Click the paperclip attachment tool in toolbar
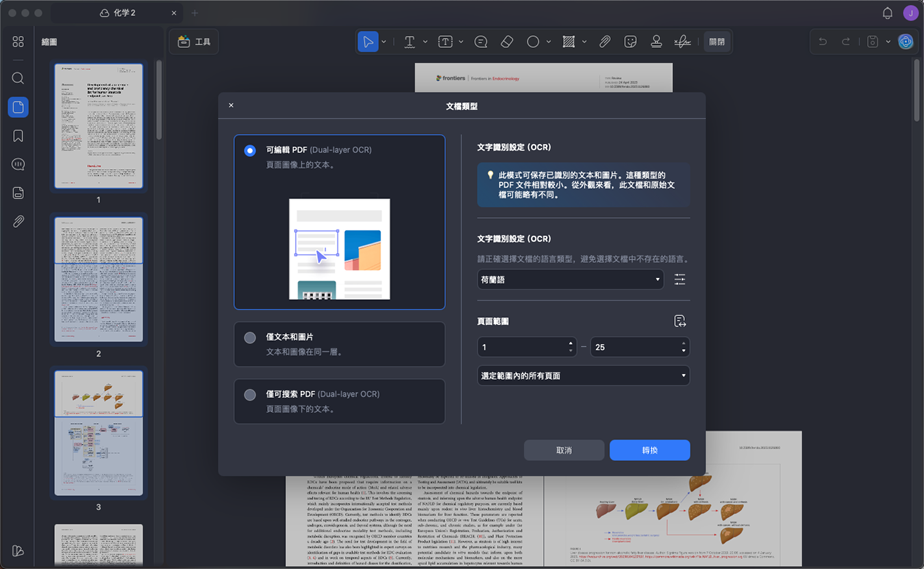 pos(605,42)
